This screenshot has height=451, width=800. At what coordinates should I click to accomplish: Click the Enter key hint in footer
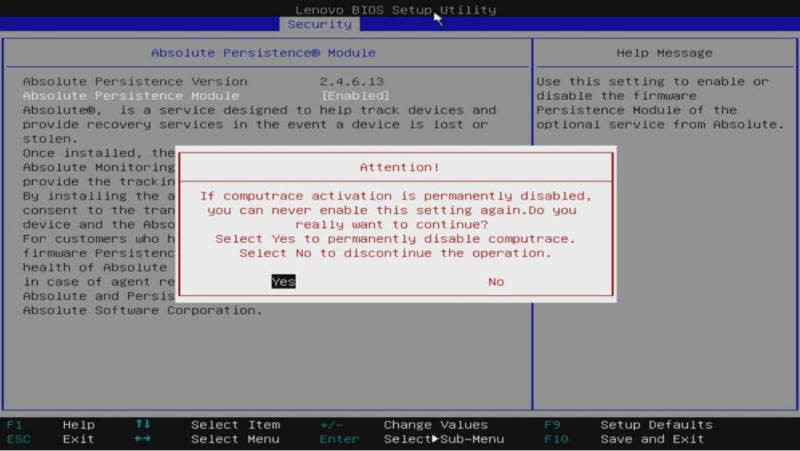pos(339,439)
